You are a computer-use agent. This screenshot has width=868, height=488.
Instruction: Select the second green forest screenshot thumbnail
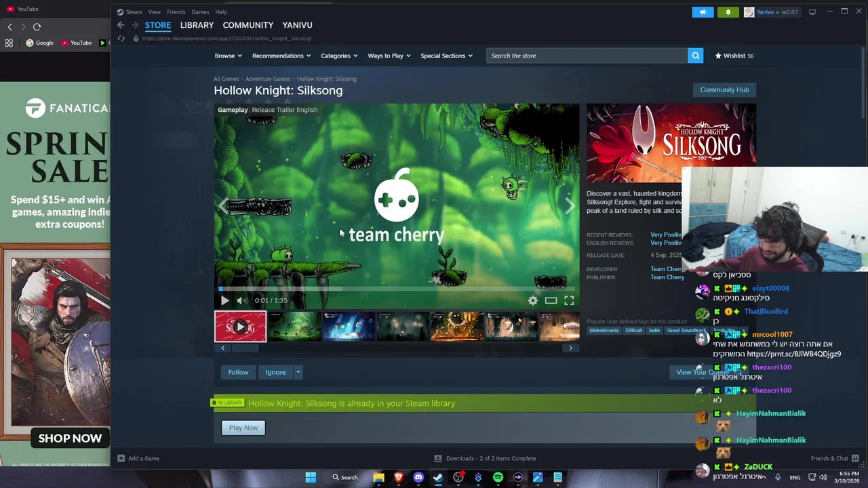[294, 327]
